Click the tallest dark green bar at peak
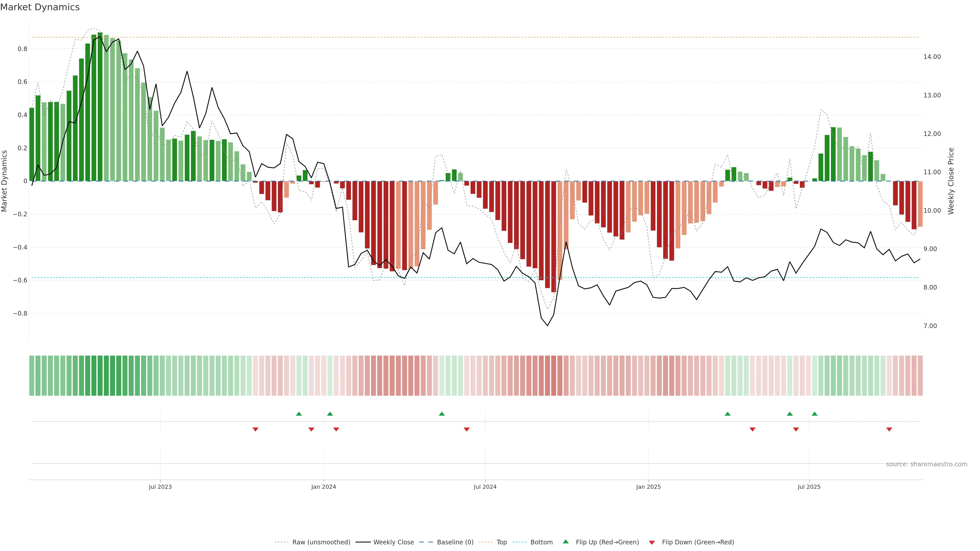980x551 pixels. 100,106
